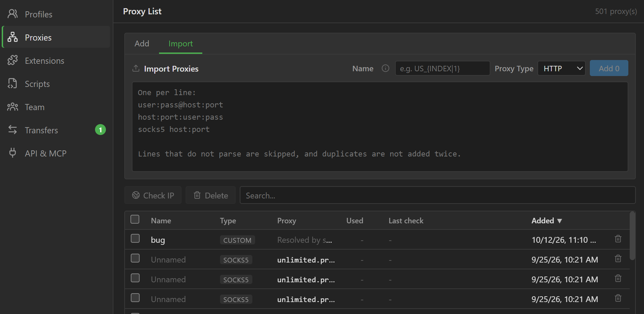Screen dimensions: 644x314
Task: Open the Proxy Type HTTP dropdown
Action: pos(561,69)
